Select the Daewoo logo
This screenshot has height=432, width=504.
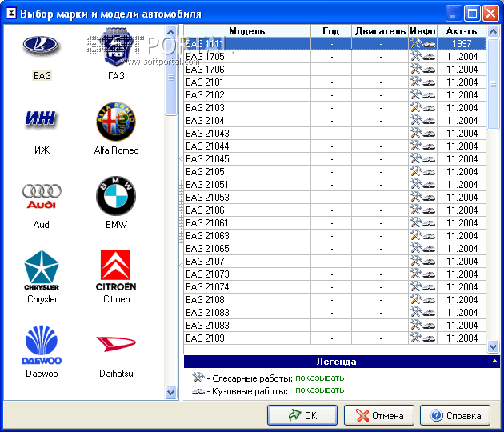point(42,345)
